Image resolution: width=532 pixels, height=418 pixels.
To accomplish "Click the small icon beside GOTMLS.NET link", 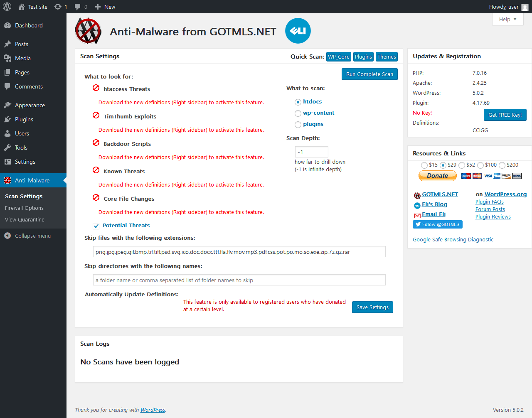I will tap(417, 195).
